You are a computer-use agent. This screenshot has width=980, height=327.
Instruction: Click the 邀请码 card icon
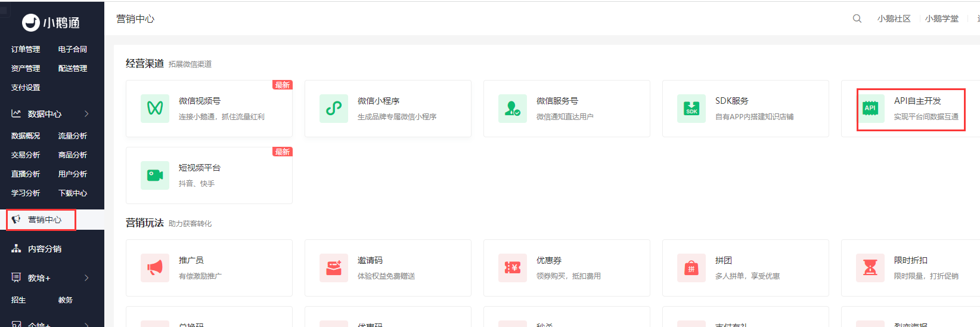pyautogui.click(x=334, y=268)
